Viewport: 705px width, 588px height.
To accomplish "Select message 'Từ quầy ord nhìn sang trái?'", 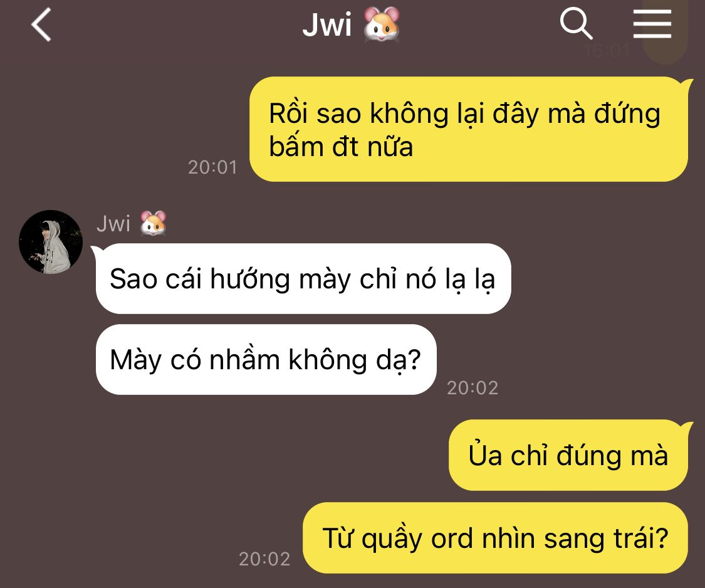I will pos(496,538).
